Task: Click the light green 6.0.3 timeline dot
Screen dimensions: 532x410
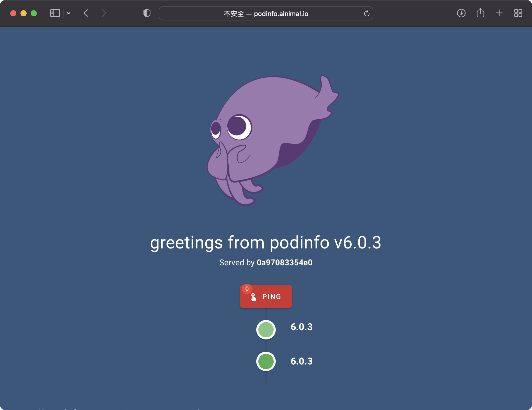Action: pos(266,330)
